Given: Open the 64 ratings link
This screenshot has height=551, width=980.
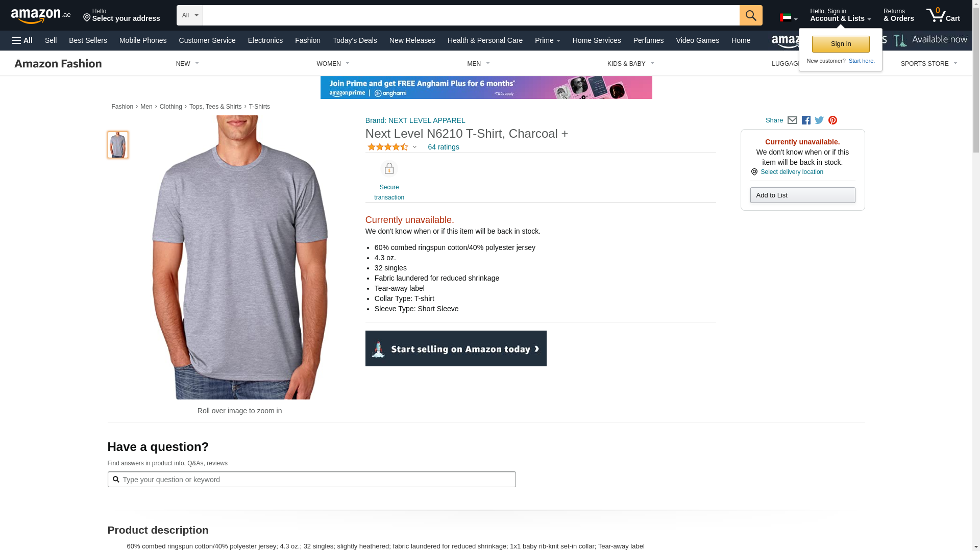Looking at the screenshot, I should pyautogui.click(x=443, y=147).
